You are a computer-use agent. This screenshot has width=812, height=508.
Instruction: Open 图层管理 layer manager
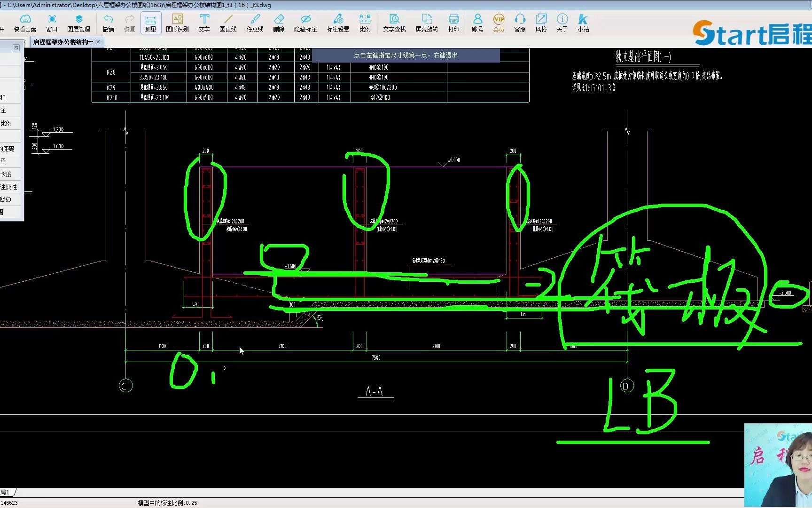click(78, 23)
